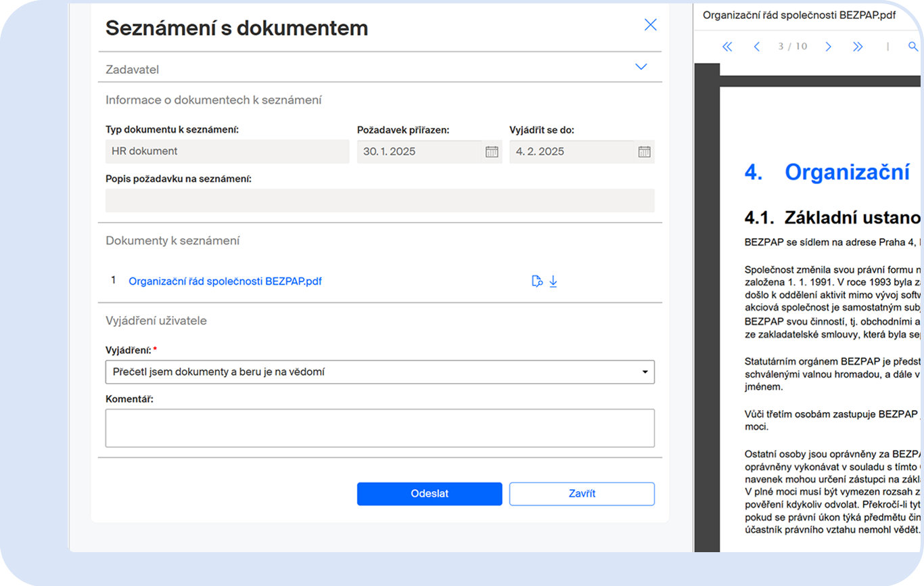This screenshot has width=924, height=586.
Task: Click the Vyjádření uživatele heading
Action: click(156, 321)
